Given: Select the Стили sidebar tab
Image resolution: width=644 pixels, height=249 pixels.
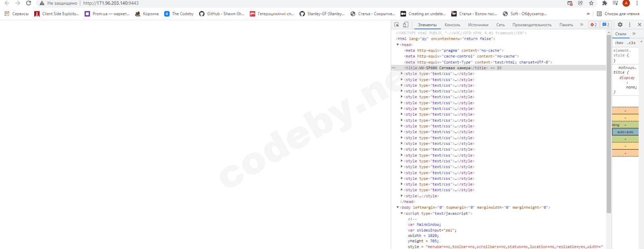Looking at the screenshot, I should [621, 34].
